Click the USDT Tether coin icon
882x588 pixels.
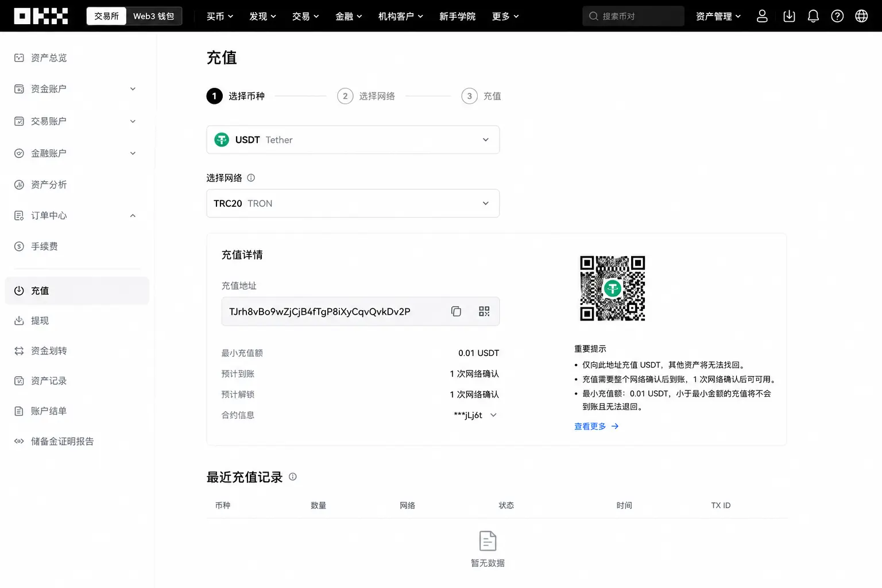pos(222,140)
